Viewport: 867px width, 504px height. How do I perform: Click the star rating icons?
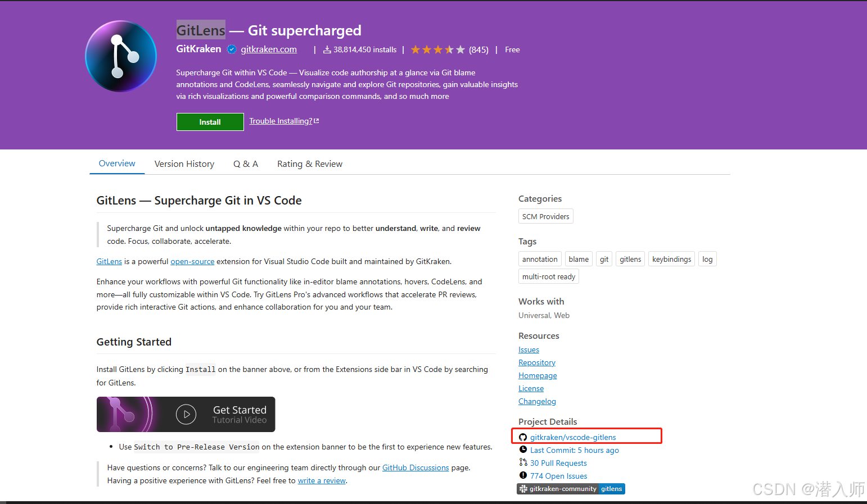(x=437, y=50)
